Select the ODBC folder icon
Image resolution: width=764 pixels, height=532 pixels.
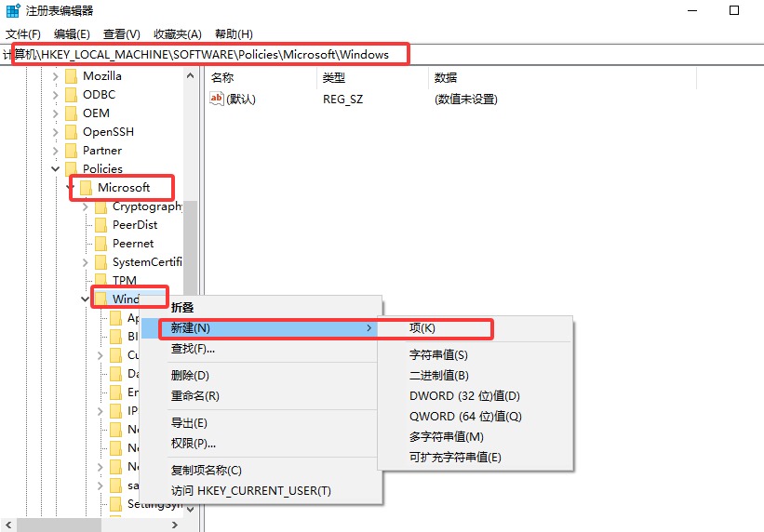tap(71, 95)
